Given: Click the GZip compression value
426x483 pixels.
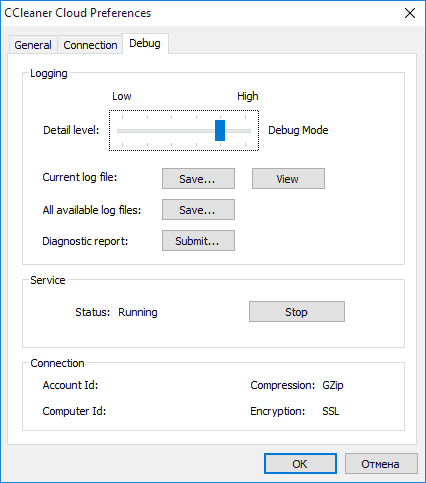Looking at the screenshot, I should [x=333, y=385].
